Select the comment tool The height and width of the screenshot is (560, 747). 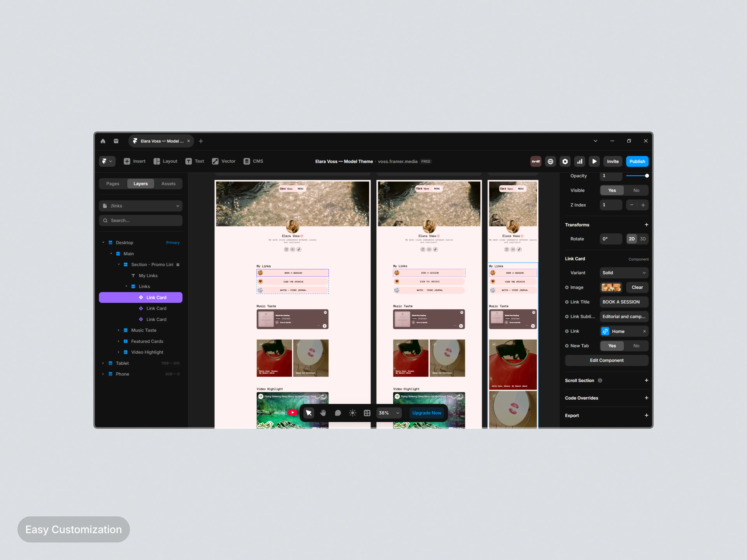pyautogui.click(x=338, y=413)
